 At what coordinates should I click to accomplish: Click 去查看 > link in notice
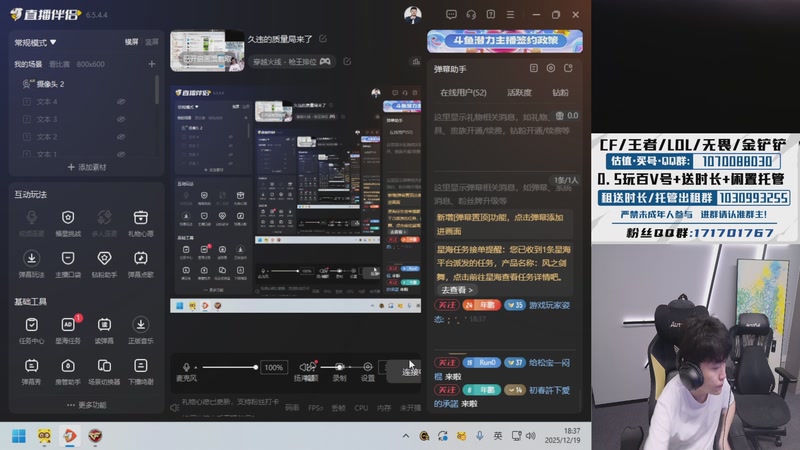click(x=457, y=290)
